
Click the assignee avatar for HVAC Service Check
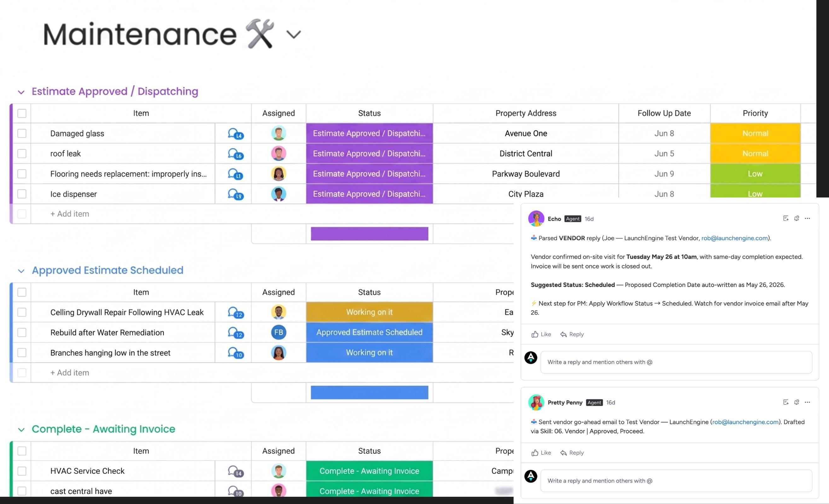click(x=279, y=471)
